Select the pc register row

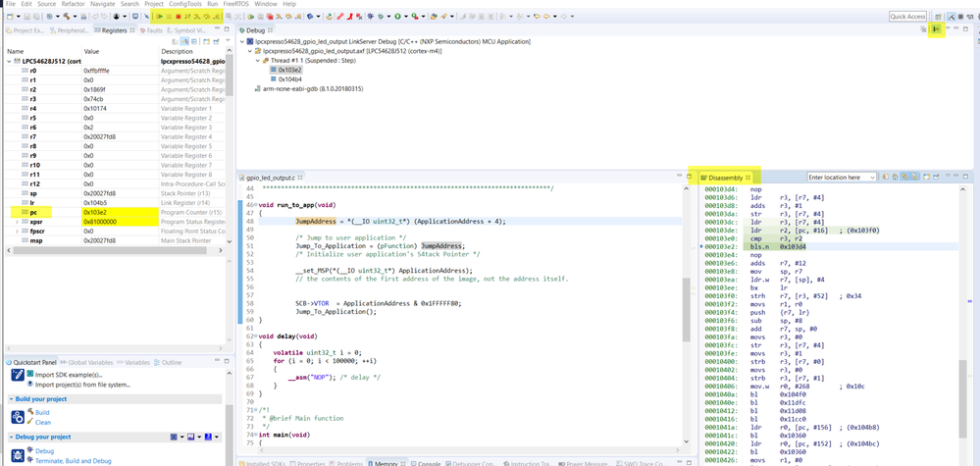(33, 212)
